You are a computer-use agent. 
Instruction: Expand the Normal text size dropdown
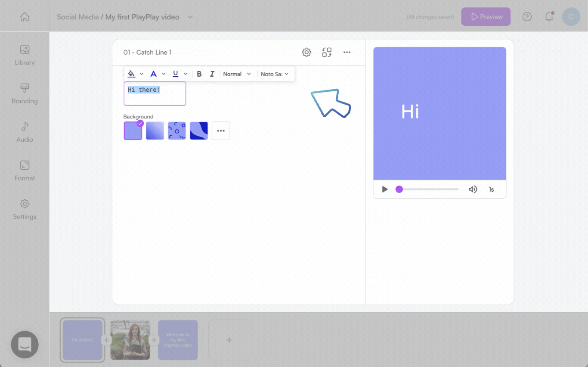point(237,74)
